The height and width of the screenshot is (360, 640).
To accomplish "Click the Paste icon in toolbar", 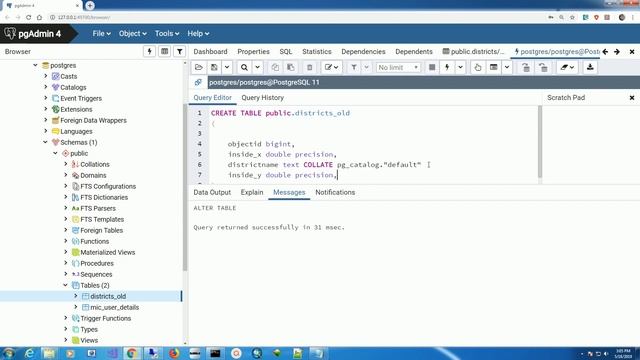I will [291, 67].
